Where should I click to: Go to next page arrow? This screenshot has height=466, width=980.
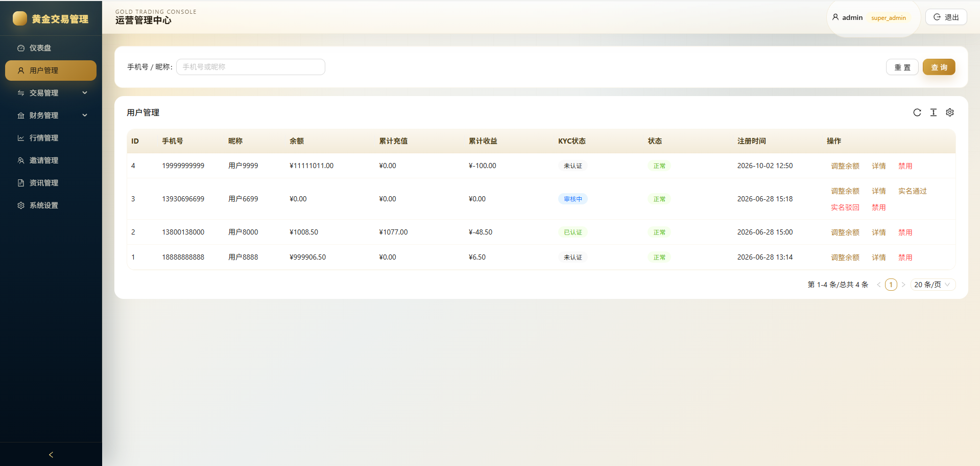pos(903,285)
